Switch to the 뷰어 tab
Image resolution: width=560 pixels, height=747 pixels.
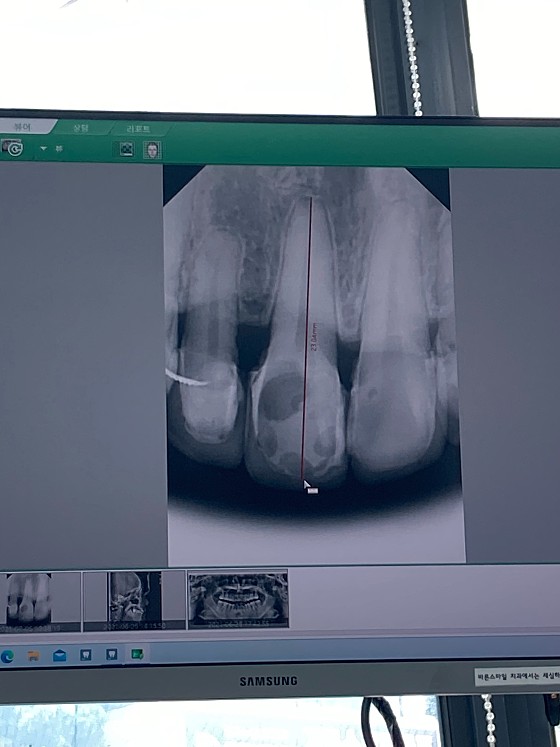(x=24, y=127)
